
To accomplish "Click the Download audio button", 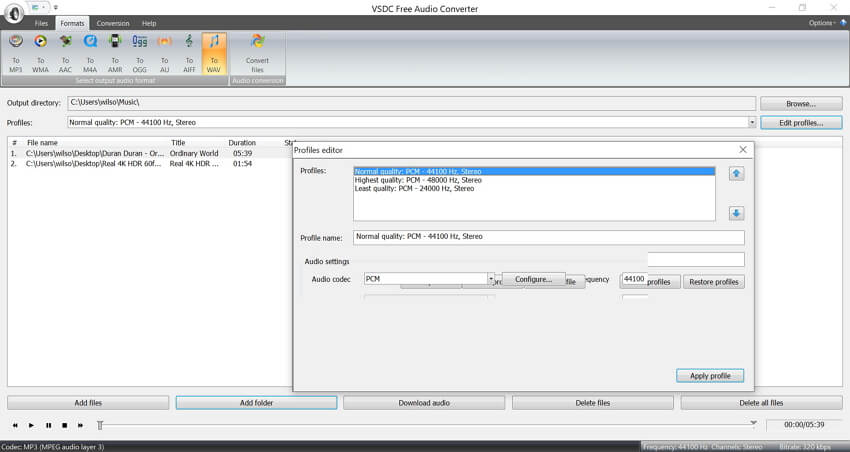I will [x=424, y=403].
